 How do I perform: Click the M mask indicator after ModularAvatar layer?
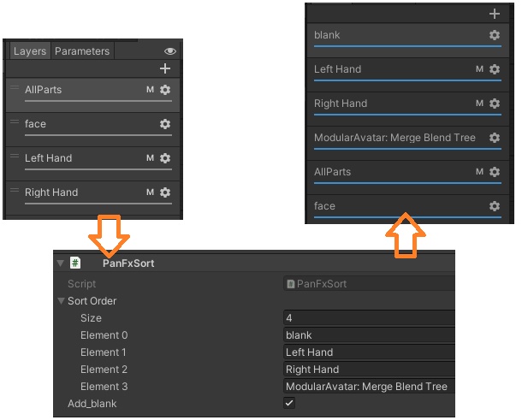point(479,172)
